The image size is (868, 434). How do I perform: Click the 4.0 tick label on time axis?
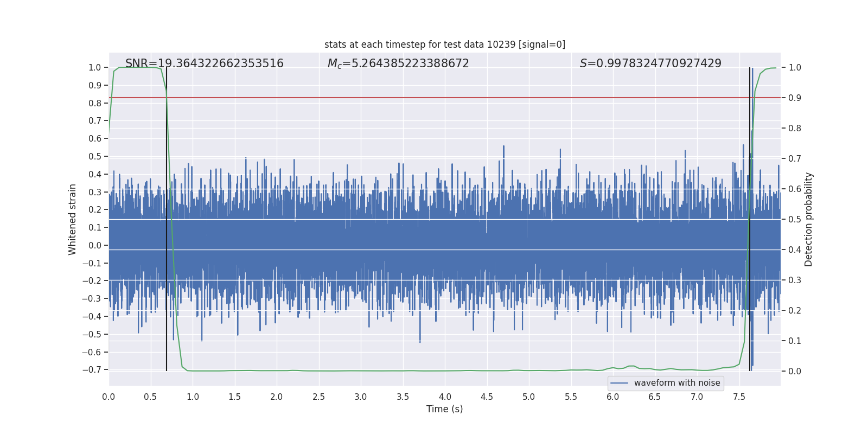point(445,397)
